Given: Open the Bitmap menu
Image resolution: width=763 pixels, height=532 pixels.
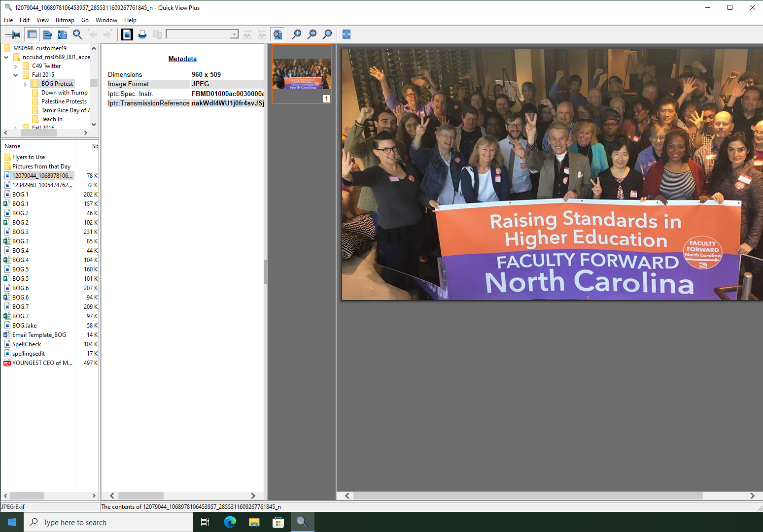Looking at the screenshot, I should tap(65, 20).
